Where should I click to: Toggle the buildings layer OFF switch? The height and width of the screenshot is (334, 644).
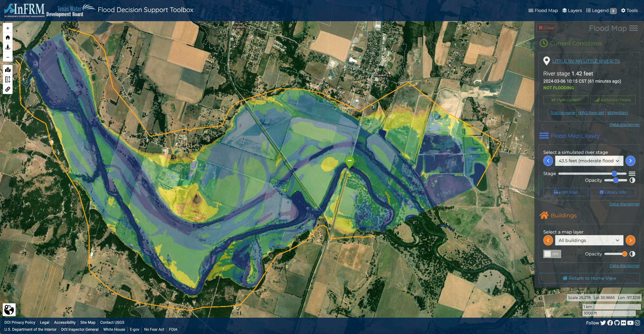click(552, 254)
